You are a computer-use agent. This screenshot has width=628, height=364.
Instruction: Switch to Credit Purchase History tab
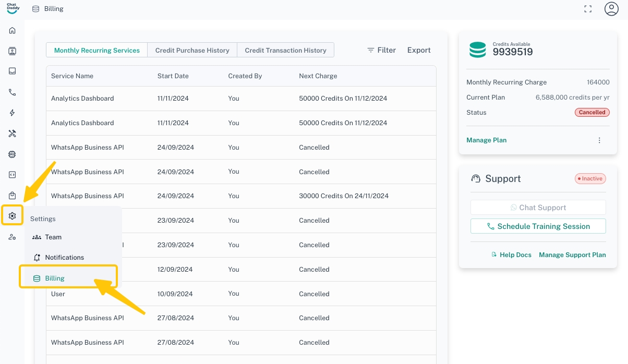pos(192,51)
